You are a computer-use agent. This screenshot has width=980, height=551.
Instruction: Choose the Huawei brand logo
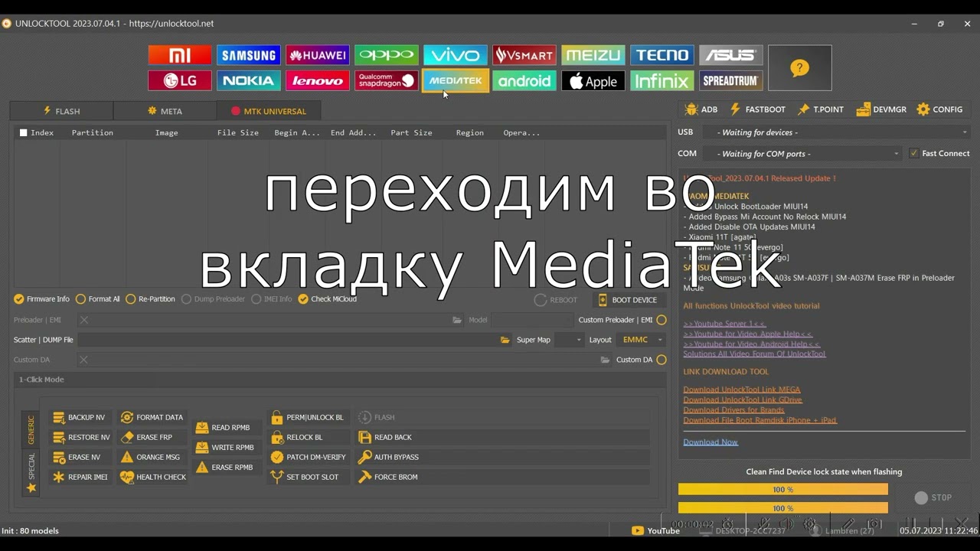(x=318, y=55)
